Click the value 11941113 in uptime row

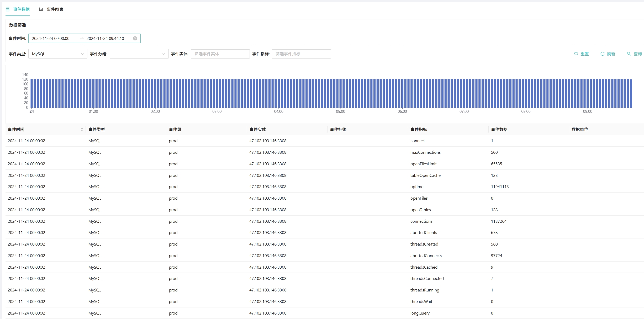(x=500, y=187)
